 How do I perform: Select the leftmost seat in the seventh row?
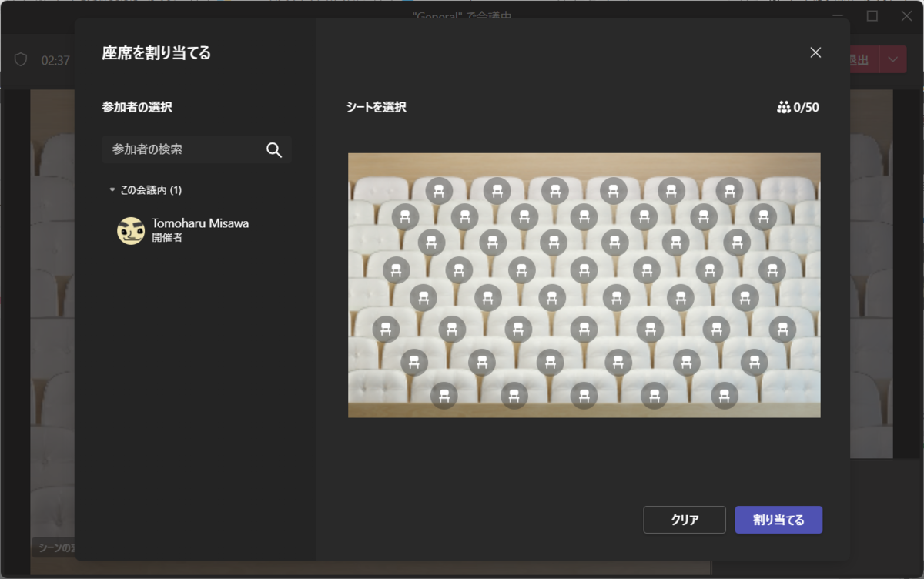coord(414,362)
